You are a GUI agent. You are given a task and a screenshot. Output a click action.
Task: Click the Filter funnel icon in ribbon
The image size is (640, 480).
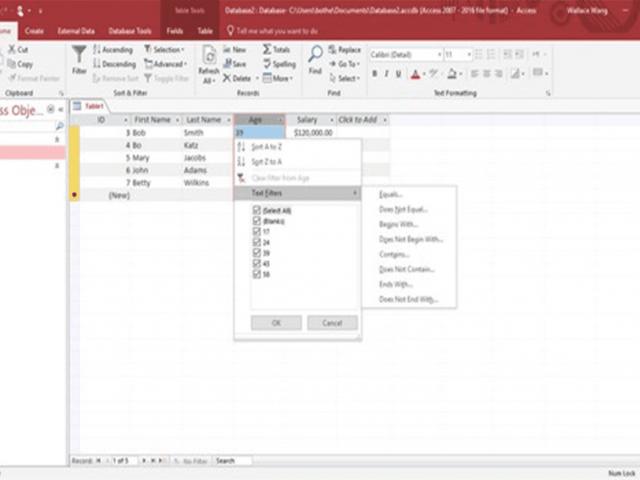[79, 55]
